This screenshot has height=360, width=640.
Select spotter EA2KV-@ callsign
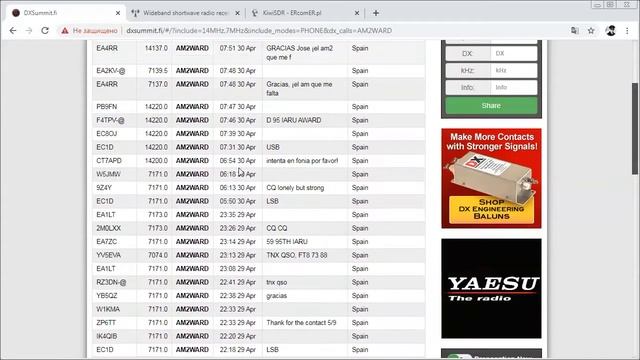tap(111, 71)
